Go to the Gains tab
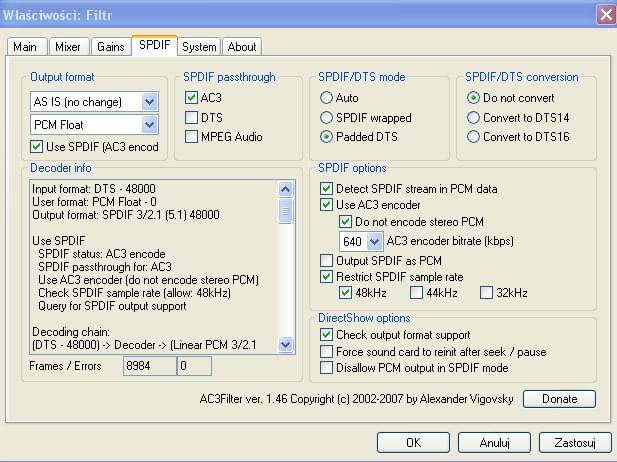Screen dimensions: 617x462 coord(110,47)
